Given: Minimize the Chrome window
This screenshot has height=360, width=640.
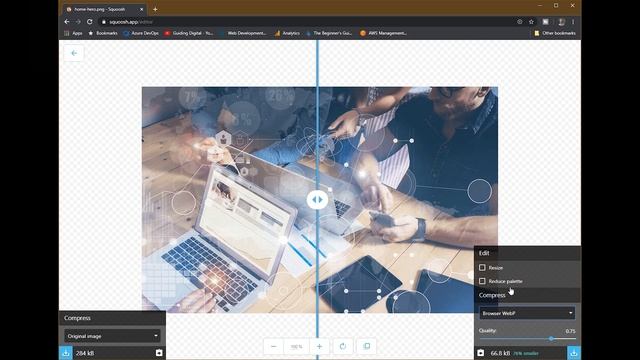Looking at the screenshot, I should [x=540, y=5].
